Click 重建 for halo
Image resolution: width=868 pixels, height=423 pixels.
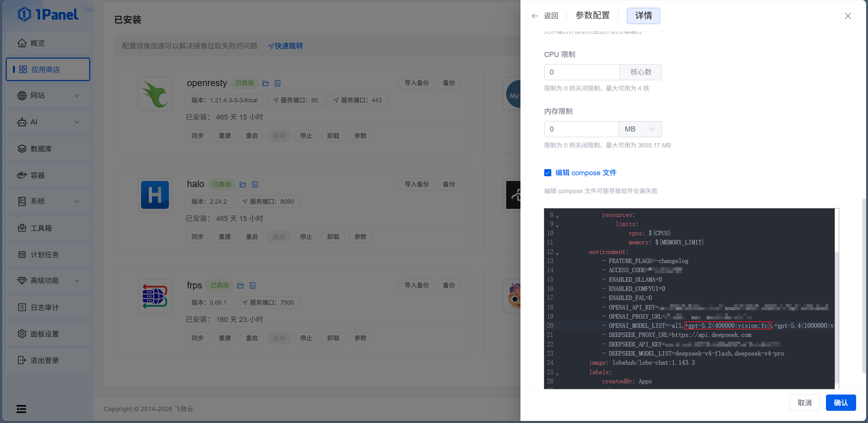pos(224,237)
